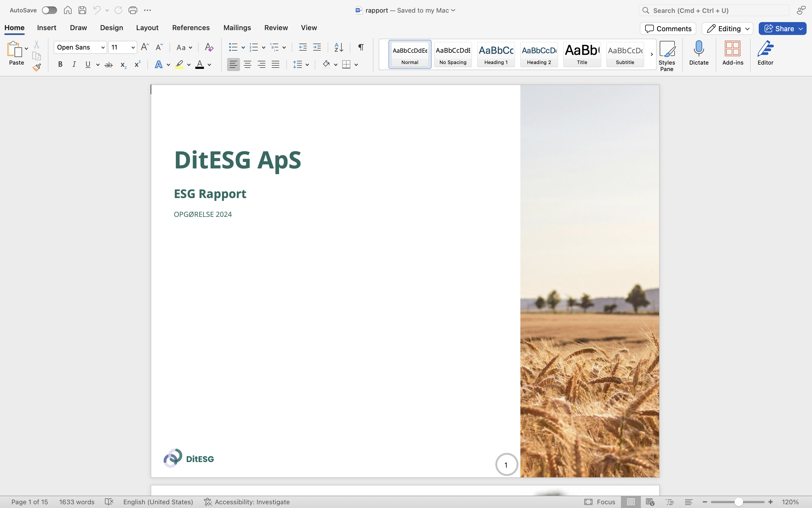Toggle the AutoSave switch
Screen dimensions: 812x508
point(50,10)
